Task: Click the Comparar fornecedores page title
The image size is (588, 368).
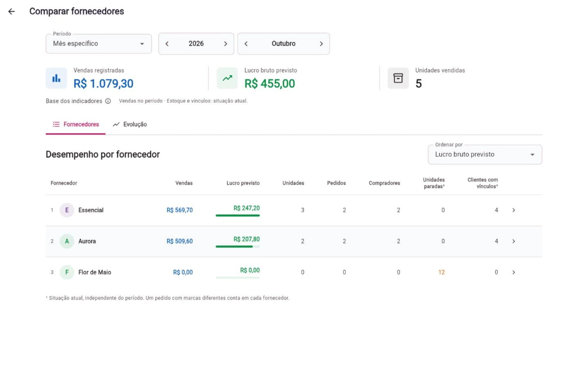Action: tap(77, 11)
